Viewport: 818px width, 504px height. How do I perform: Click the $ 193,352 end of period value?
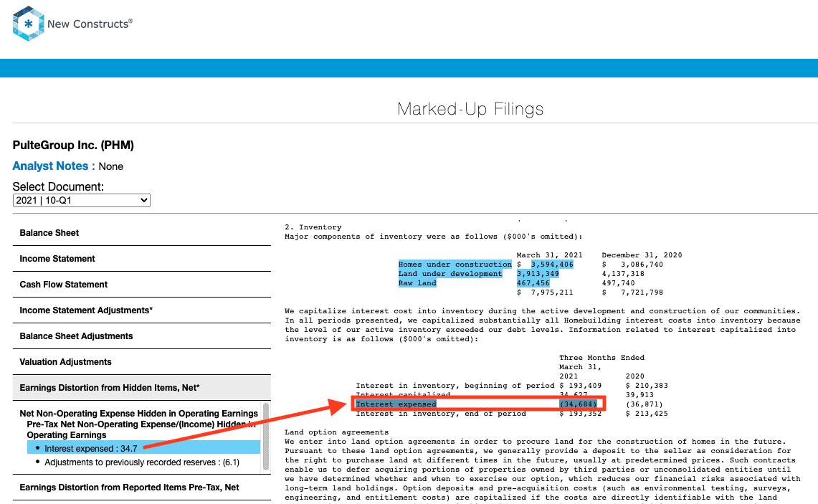(580, 414)
